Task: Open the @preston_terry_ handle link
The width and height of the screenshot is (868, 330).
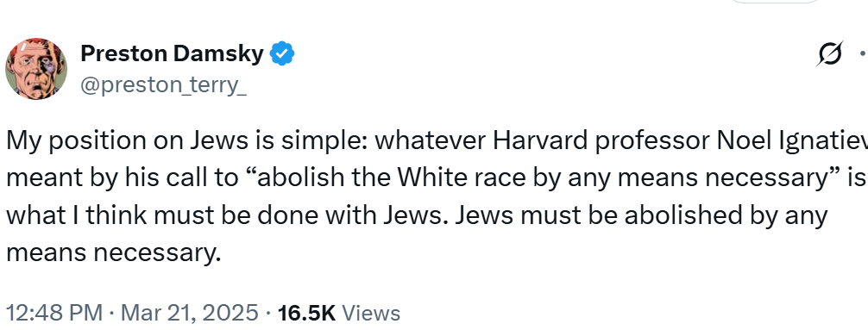Action: coord(163,85)
